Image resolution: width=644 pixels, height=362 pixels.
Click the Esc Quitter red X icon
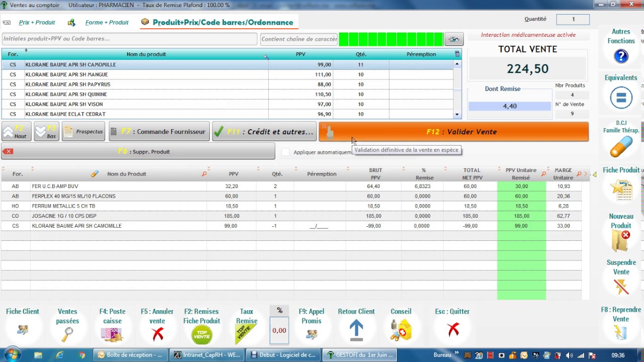(453, 330)
